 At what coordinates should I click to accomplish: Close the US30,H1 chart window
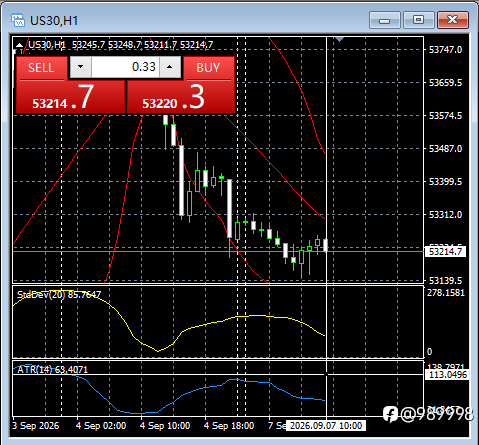point(453,20)
